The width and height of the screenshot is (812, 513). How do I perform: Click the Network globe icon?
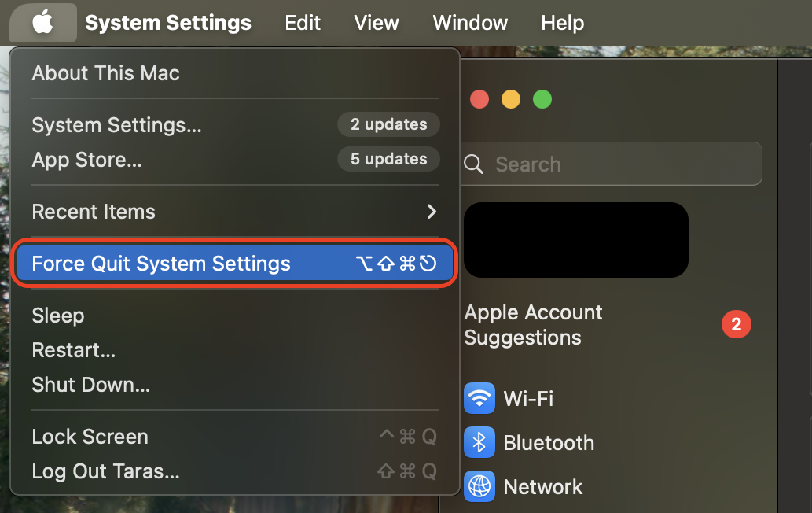pos(479,487)
